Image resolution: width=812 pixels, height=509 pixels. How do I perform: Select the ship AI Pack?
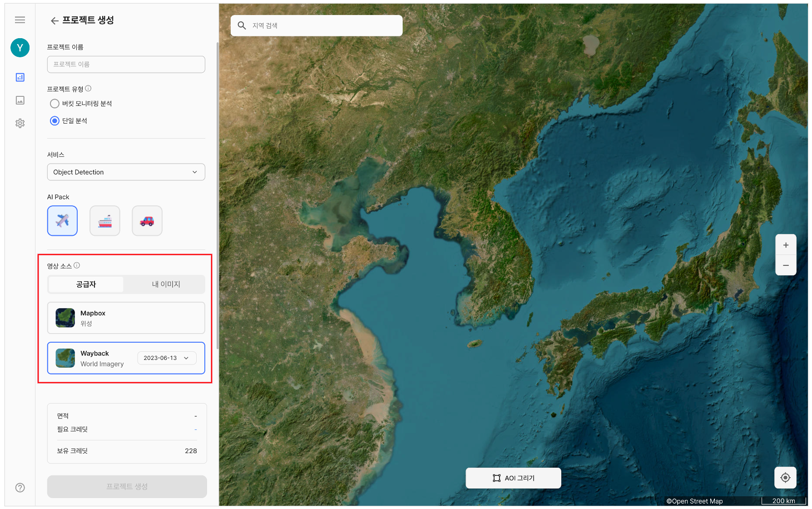[x=105, y=221]
